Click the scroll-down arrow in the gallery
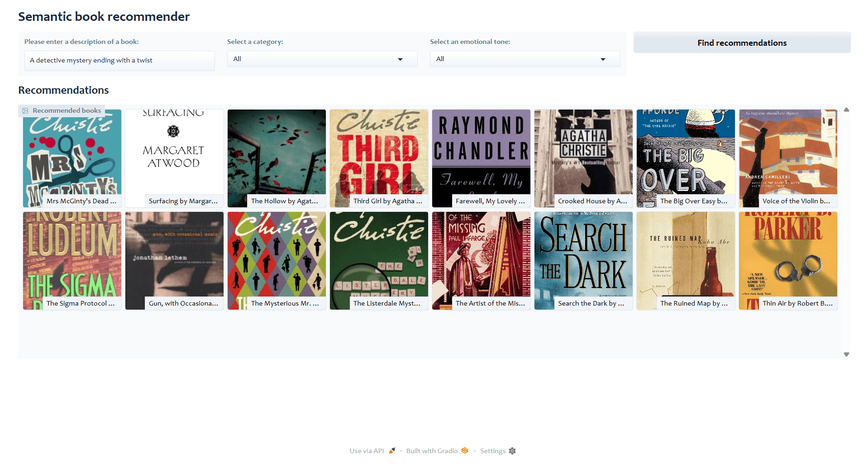This screenshot has height=464, width=868. coord(845,354)
